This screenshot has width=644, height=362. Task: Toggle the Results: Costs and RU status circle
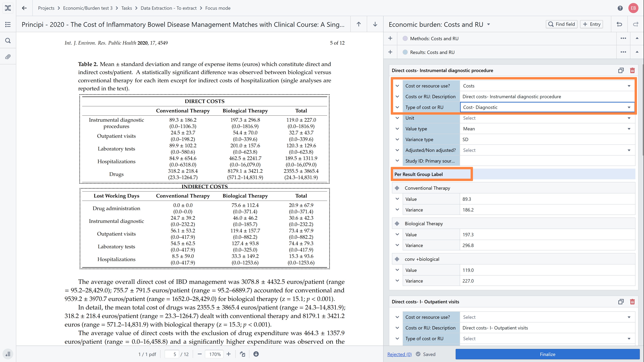click(x=405, y=52)
